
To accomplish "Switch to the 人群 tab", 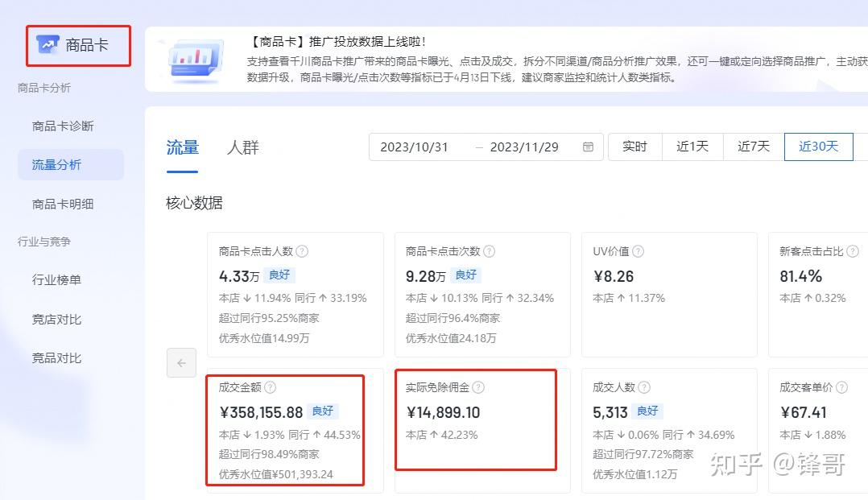I will point(243,147).
